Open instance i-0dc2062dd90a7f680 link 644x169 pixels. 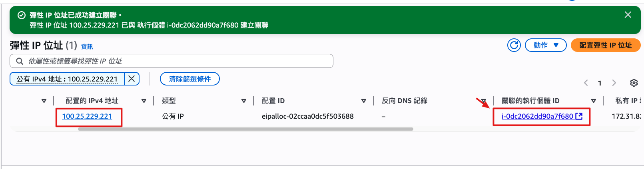pyautogui.click(x=537, y=116)
